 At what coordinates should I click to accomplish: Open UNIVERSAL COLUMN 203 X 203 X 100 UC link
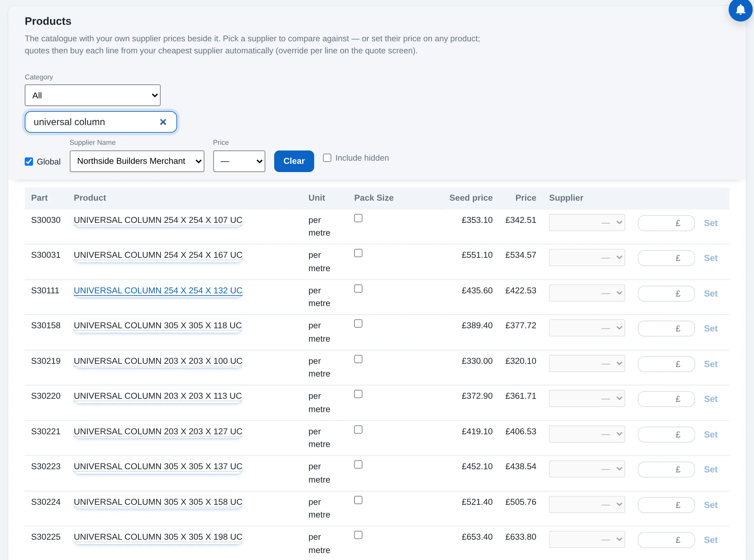coord(158,361)
